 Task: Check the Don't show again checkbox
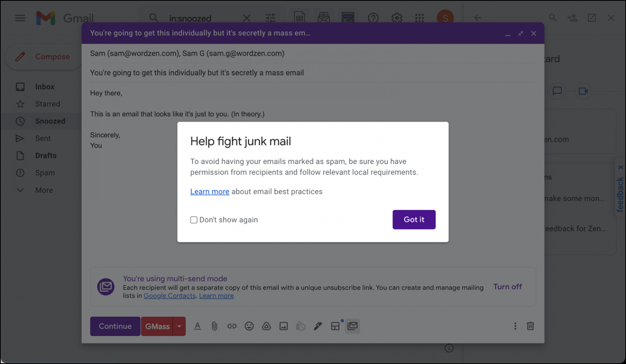point(194,220)
